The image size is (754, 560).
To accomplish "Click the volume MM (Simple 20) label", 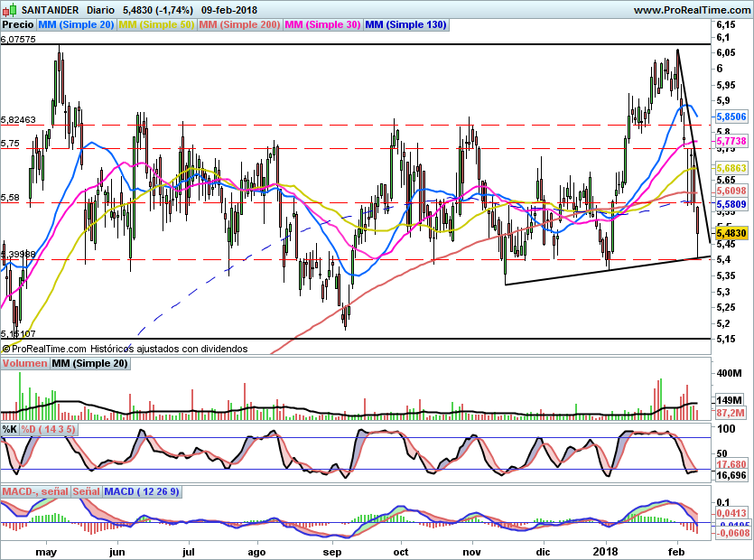I will [89, 363].
